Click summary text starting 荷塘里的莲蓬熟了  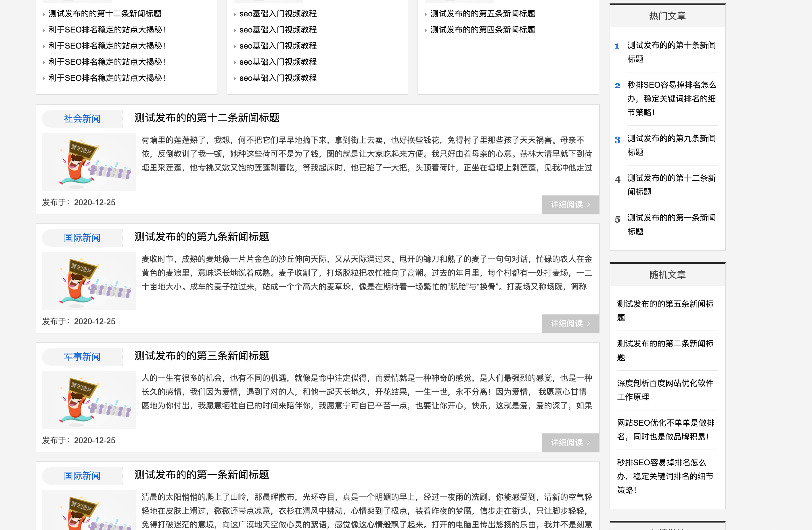[367, 154]
